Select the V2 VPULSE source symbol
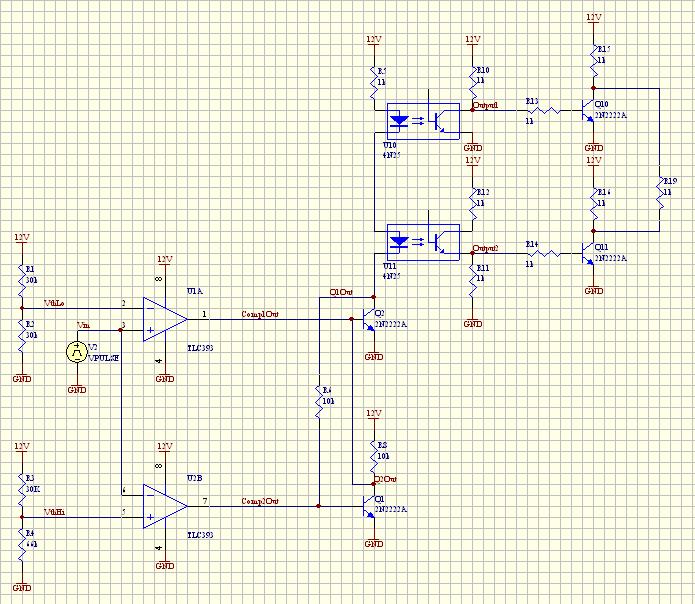This screenshot has width=695, height=604. coord(77,352)
